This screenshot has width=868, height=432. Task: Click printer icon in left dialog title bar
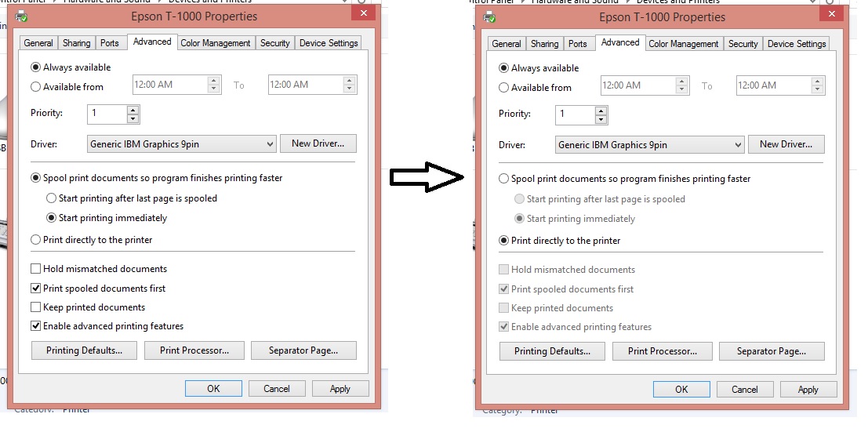(22, 16)
